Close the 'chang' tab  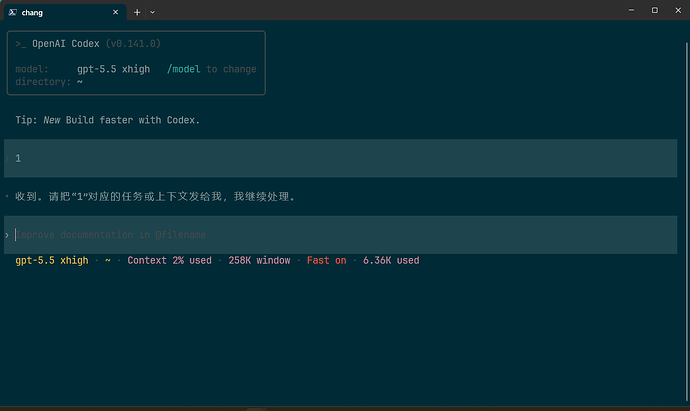click(115, 12)
